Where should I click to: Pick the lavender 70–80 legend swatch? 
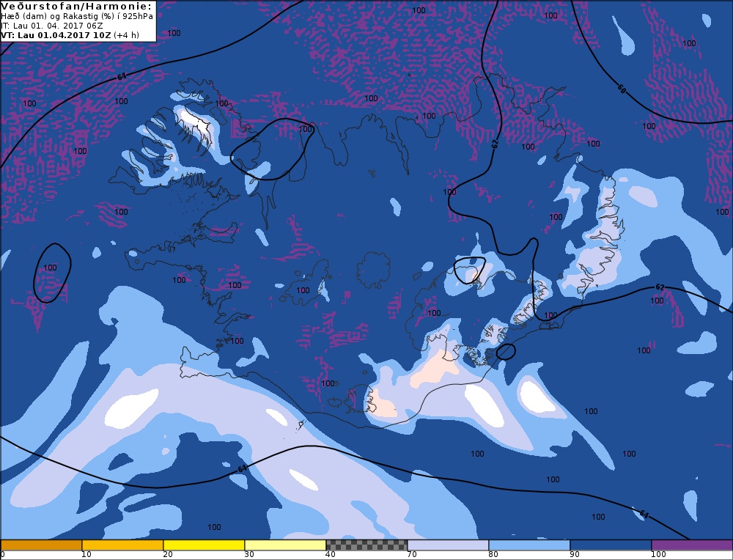coord(448,545)
